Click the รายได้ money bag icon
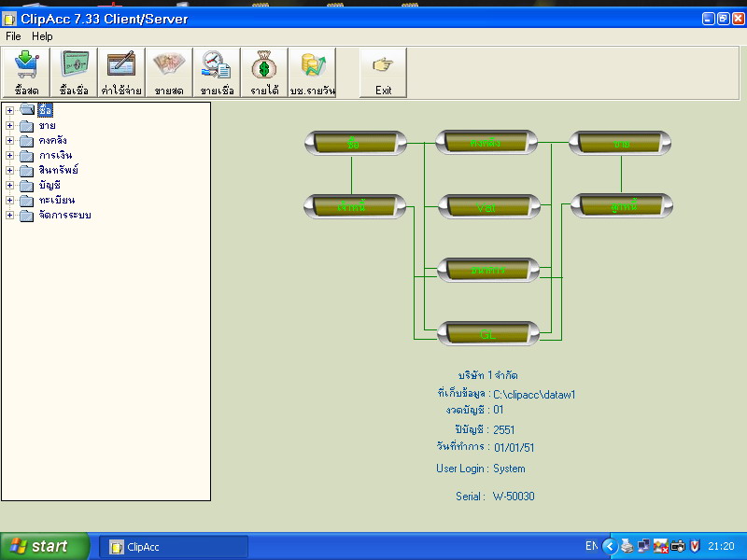Screen dimensions: 747x560 264,72
